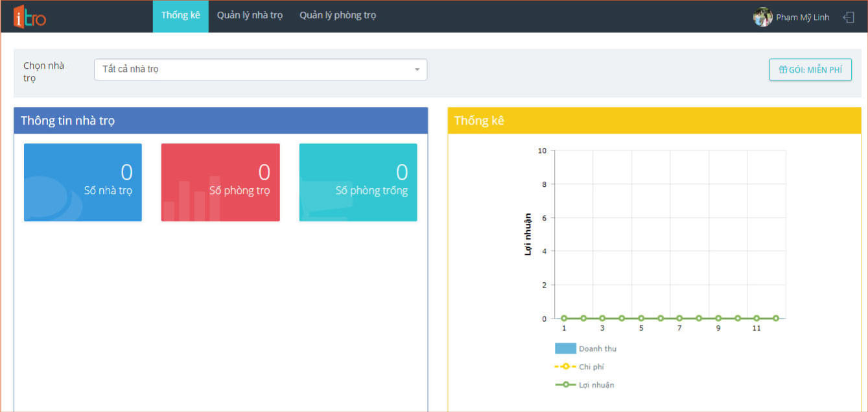Open the Tất cả nhà trọ dropdown
This screenshot has width=868, height=412.
[260, 69]
